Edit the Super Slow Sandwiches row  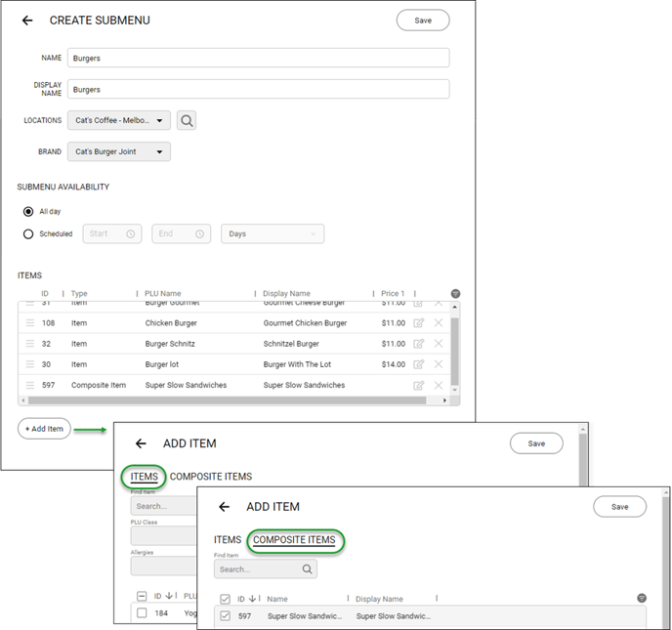419,385
